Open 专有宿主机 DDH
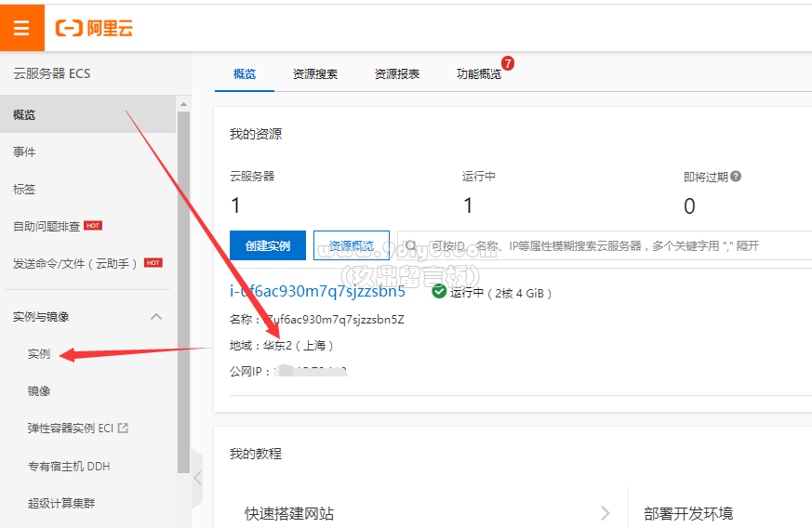The height and width of the screenshot is (528, 812). pos(69,467)
